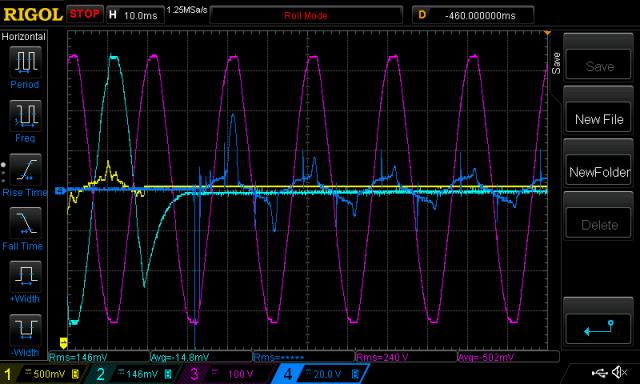Screen dimensions: 640x384
Task: Click the horizontal timebase 10.0ms field
Action: [136, 15]
